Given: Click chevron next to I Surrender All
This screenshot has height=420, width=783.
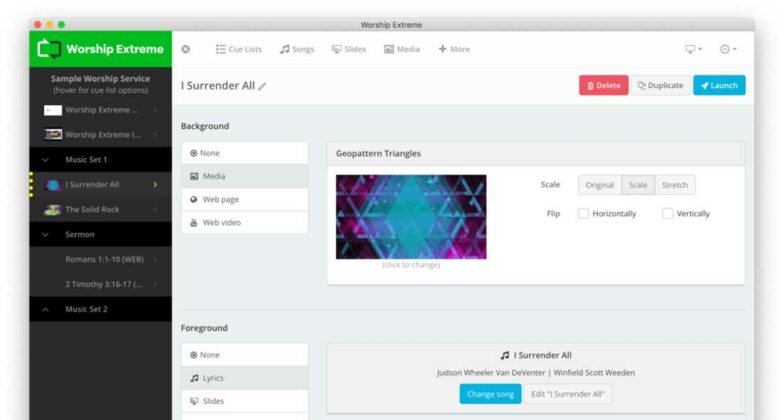Looking at the screenshot, I should click(x=155, y=185).
